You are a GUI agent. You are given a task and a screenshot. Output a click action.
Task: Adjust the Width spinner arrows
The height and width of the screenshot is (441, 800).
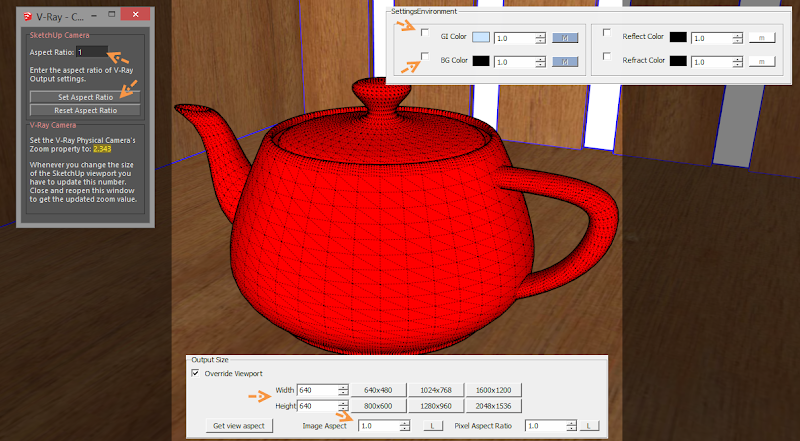point(343,390)
